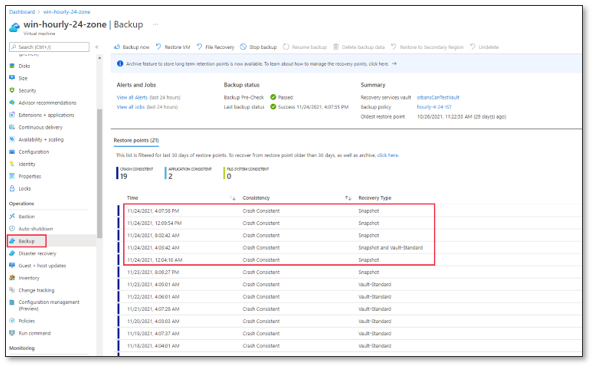The image size is (593, 366).
Task: Open Continuous delivery in sidebar
Action: tap(40, 127)
